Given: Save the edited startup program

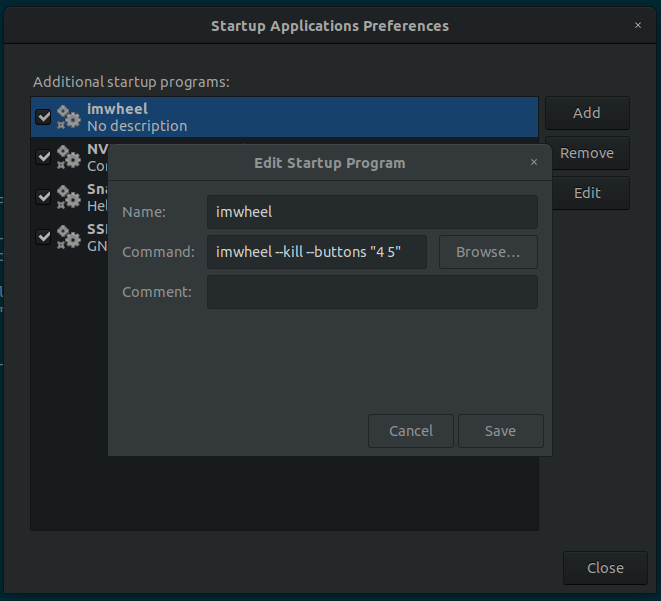Looking at the screenshot, I should point(501,431).
